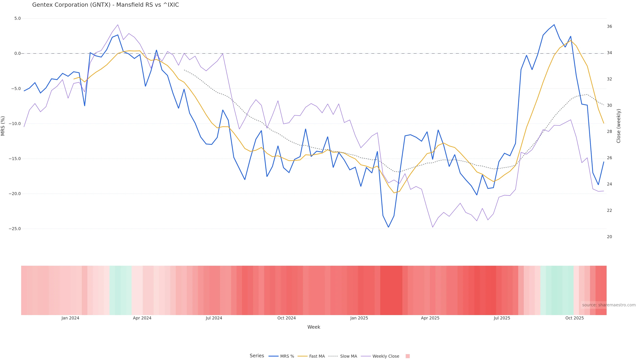This screenshot has width=644, height=362.
Task: Click the −25.0 tick on MRS axis
Action: pos(15,229)
